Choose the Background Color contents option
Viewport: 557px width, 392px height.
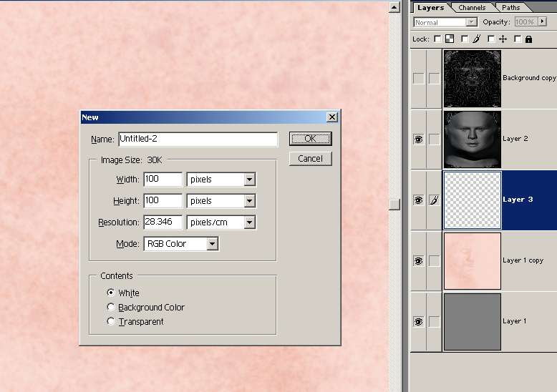tap(111, 308)
